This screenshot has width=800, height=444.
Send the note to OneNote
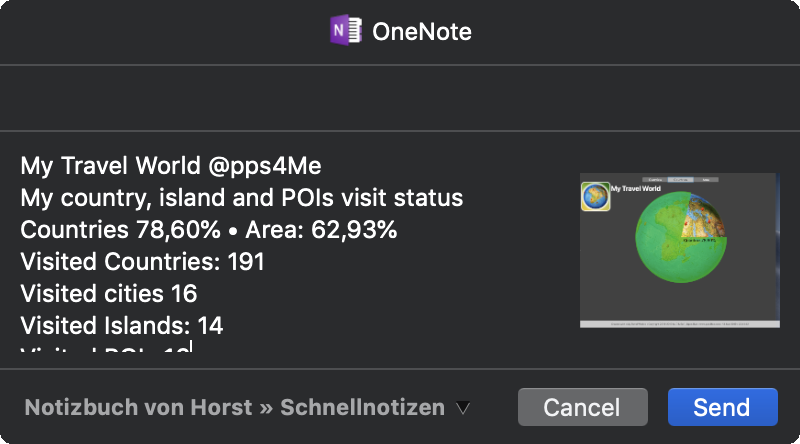point(722,407)
